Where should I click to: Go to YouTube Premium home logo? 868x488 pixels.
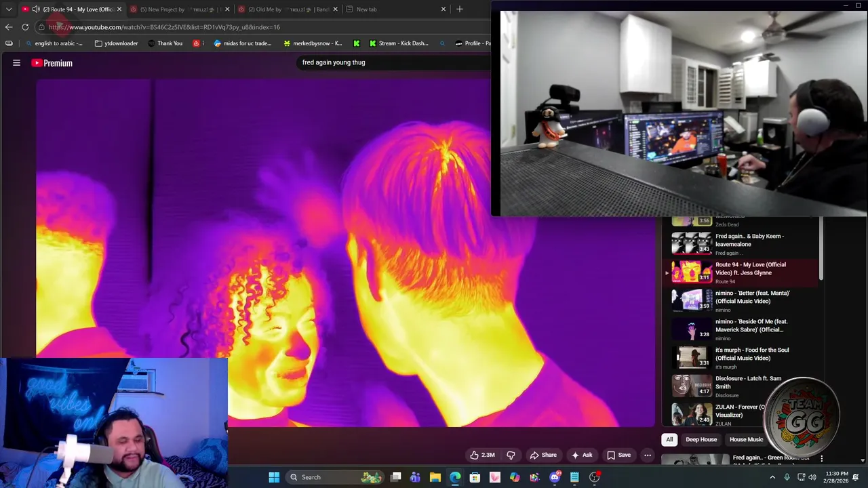(52, 63)
